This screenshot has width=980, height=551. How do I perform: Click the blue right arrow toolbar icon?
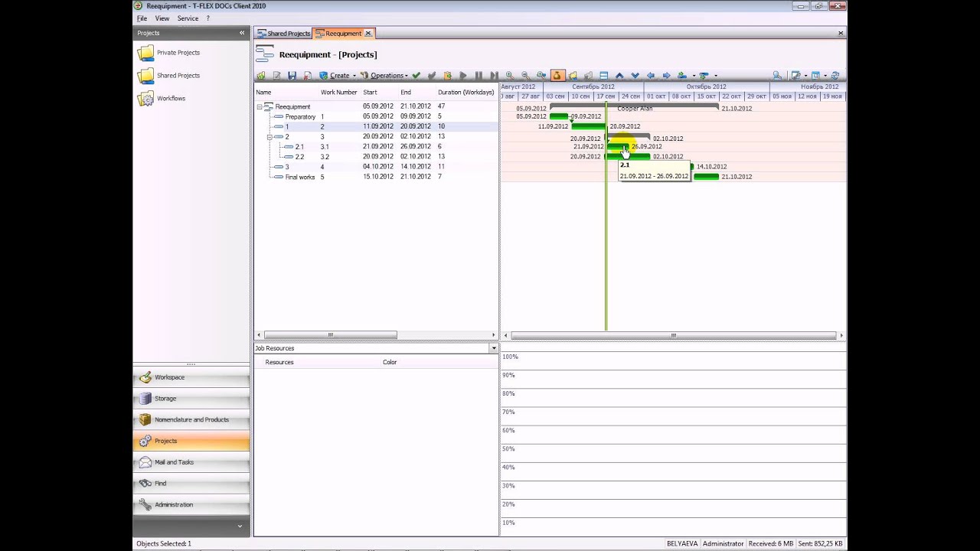coord(666,76)
